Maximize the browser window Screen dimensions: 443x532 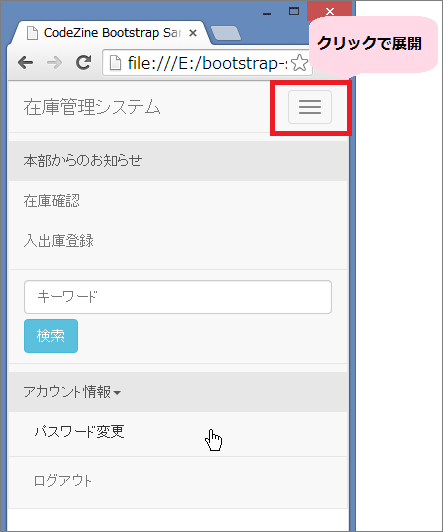[x=294, y=12]
